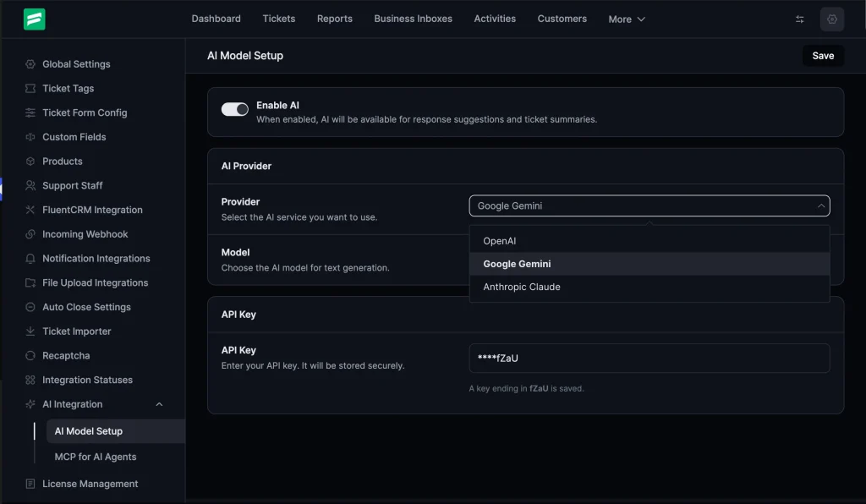Open Ticket Tags settings page
The height and width of the screenshot is (504, 866).
[68, 88]
